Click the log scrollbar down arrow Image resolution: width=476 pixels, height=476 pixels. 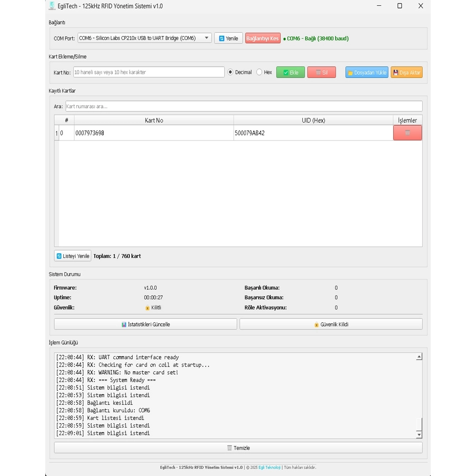pyautogui.click(x=419, y=435)
